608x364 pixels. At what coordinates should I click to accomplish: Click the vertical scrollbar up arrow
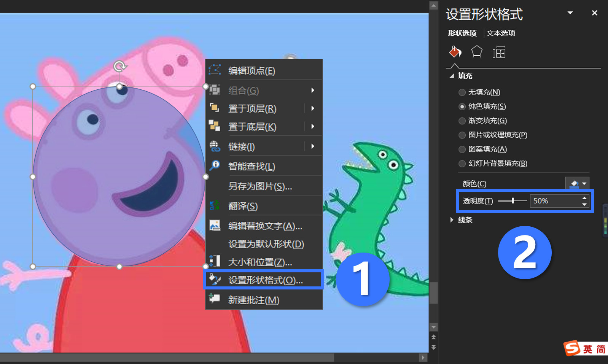pos(433,5)
